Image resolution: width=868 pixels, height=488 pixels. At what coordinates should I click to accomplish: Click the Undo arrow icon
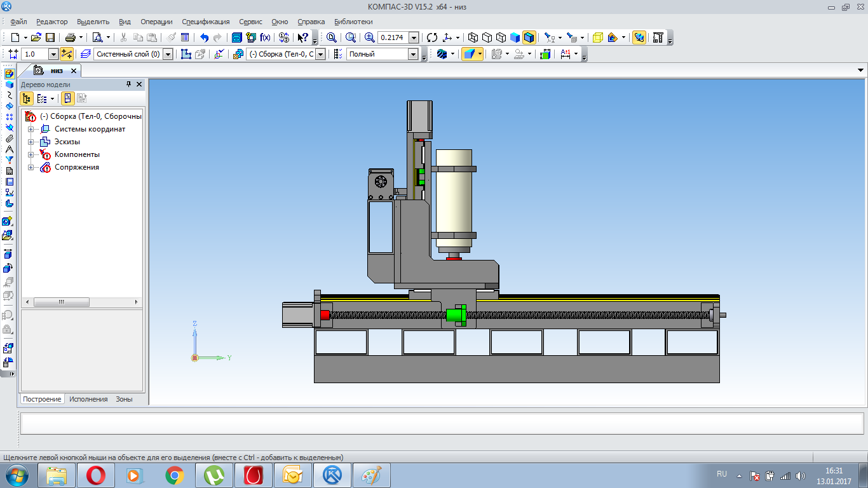[204, 37]
